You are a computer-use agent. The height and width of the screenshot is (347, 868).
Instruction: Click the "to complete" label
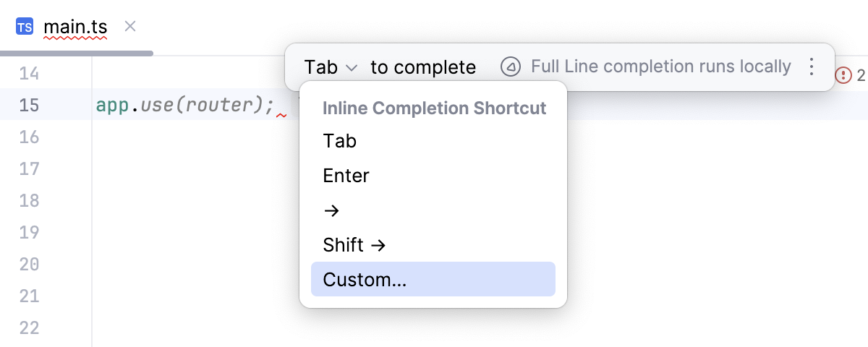point(423,68)
